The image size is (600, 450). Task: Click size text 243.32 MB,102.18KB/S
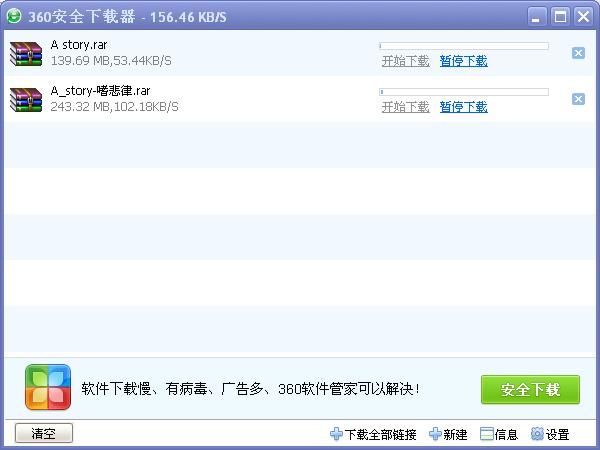[x=114, y=106]
